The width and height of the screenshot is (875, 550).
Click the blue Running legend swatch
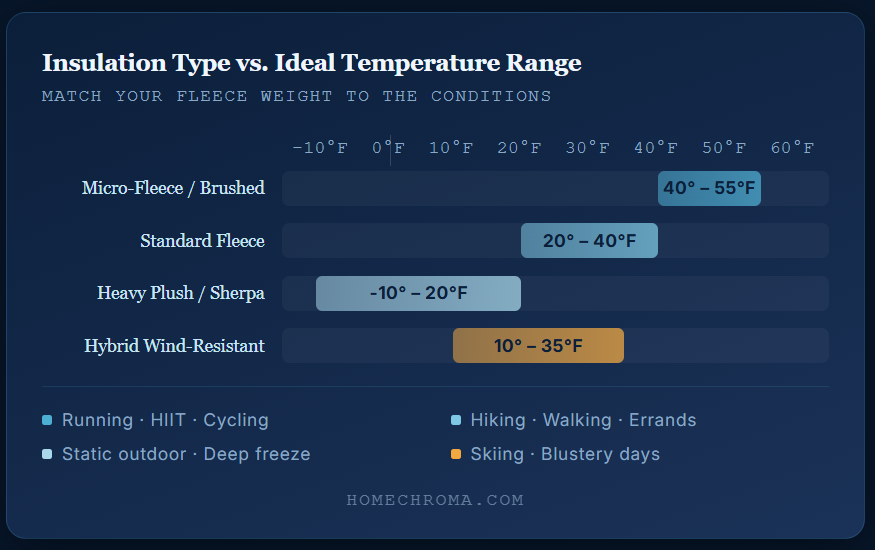point(47,420)
